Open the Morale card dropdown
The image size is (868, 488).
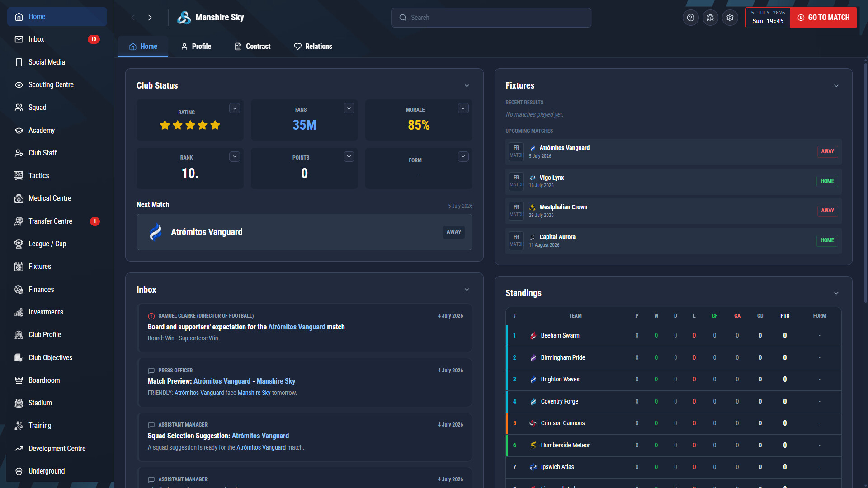pos(463,108)
